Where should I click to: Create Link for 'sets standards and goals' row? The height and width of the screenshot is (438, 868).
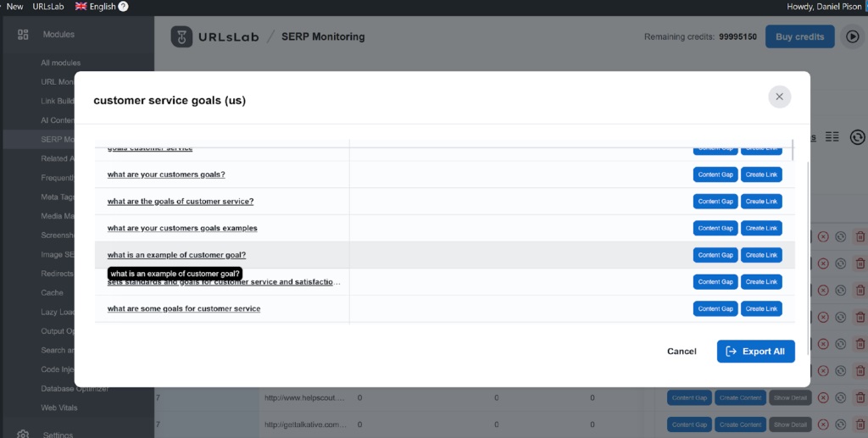(x=761, y=282)
